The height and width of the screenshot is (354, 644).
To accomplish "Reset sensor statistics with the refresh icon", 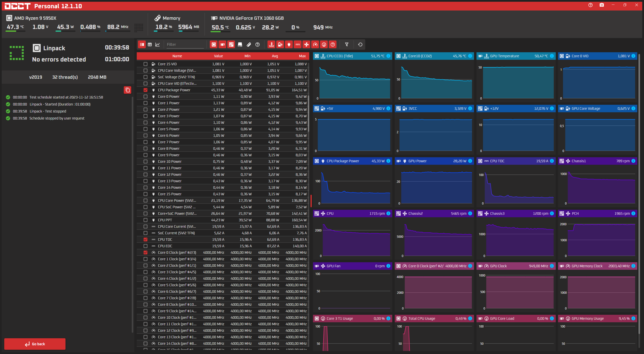I will tap(360, 44).
